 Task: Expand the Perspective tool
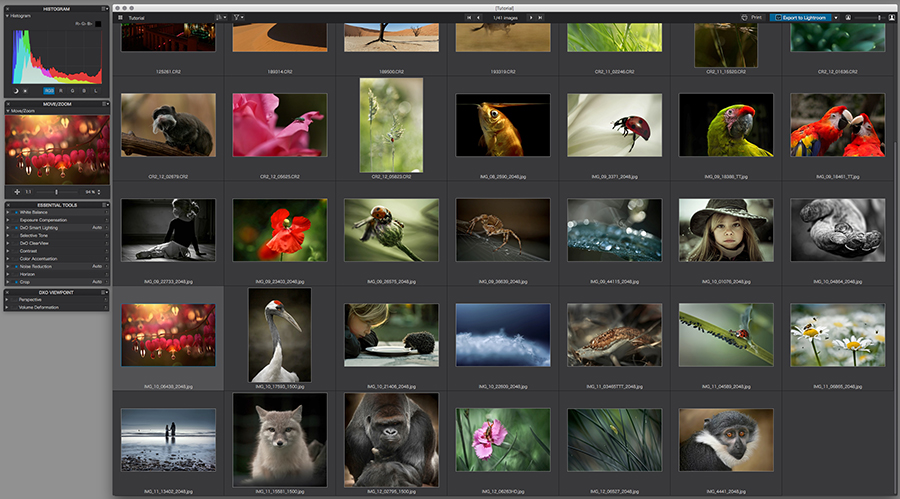[x=7, y=300]
